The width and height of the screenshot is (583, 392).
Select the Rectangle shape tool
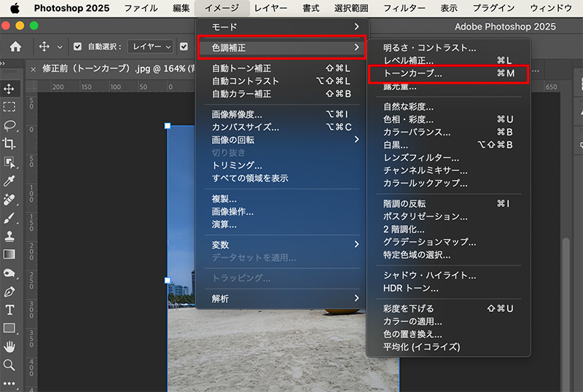(x=9, y=328)
